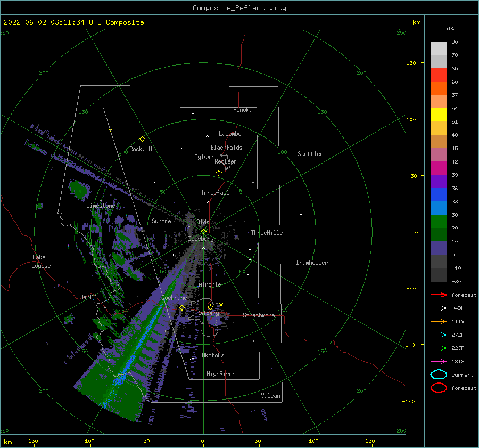Click the Blackfalds city label
Screen dimensions: 479x448
coord(226,148)
